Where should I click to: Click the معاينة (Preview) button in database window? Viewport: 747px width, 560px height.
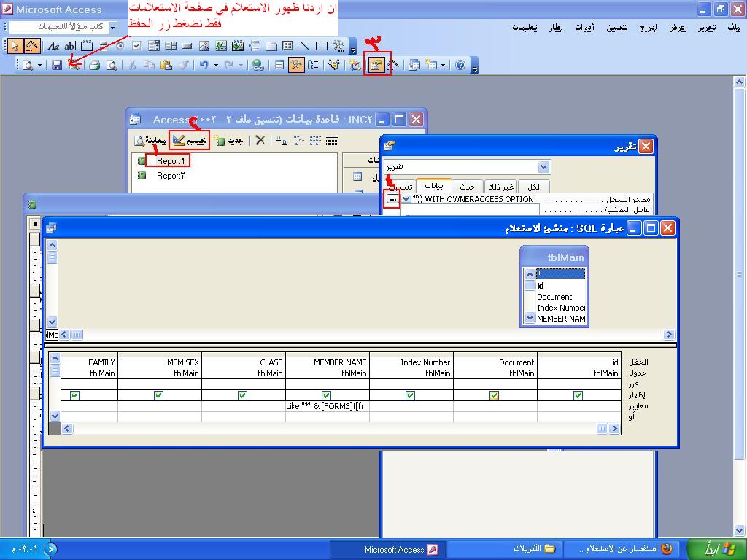pos(150,141)
